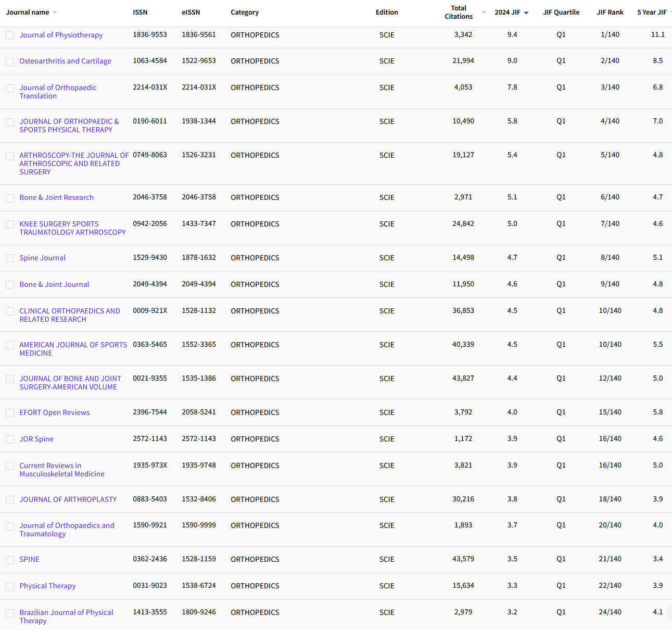Screen dimensions: 672x630
Task: Enable the Bone & Joint Research checkbox
Action: pyautogui.click(x=10, y=198)
